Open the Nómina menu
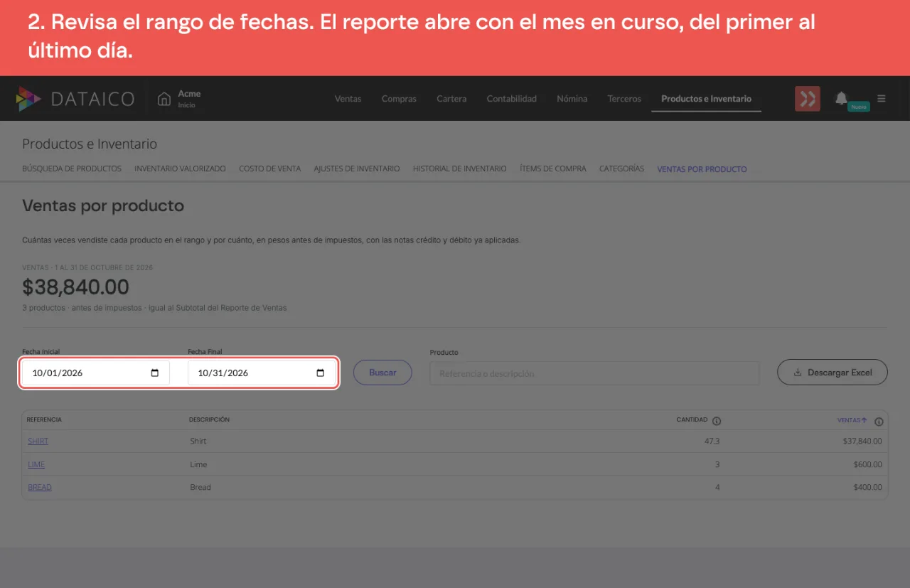Image resolution: width=910 pixels, height=588 pixels. point(572,99)
